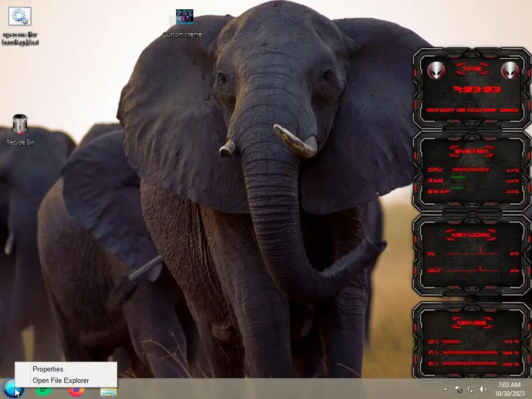Click the NETWORK widget title

pos(471,235)
